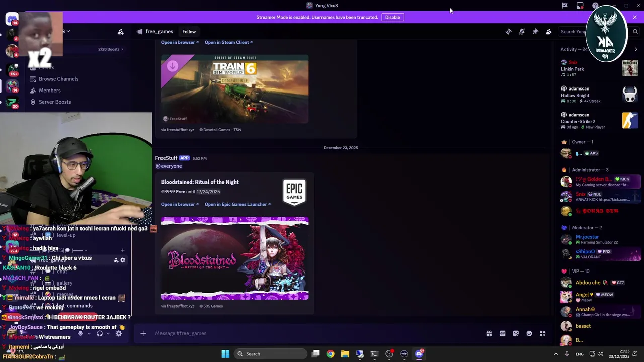Open the server icon with 20 badge
The image size is (644, 362).
12,103
